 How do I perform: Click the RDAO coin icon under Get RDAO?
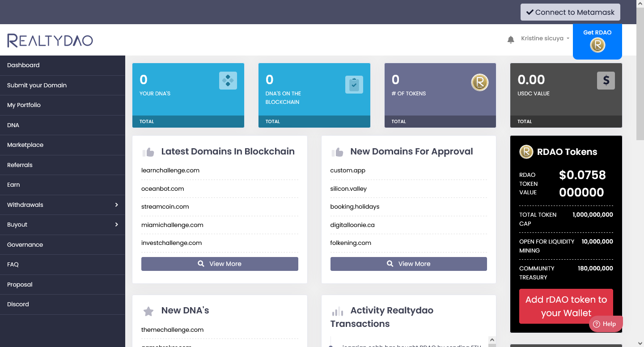597,45
